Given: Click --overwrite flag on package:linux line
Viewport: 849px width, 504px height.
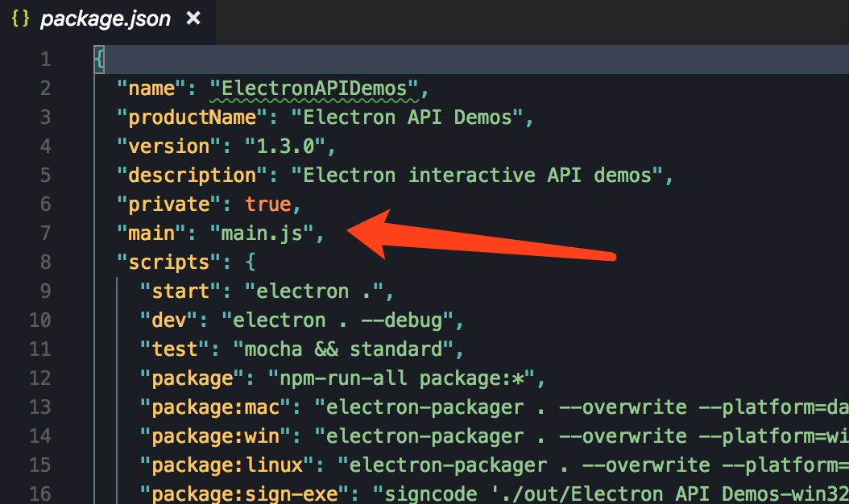Looking at the screenshot, I should coord(647,465).
